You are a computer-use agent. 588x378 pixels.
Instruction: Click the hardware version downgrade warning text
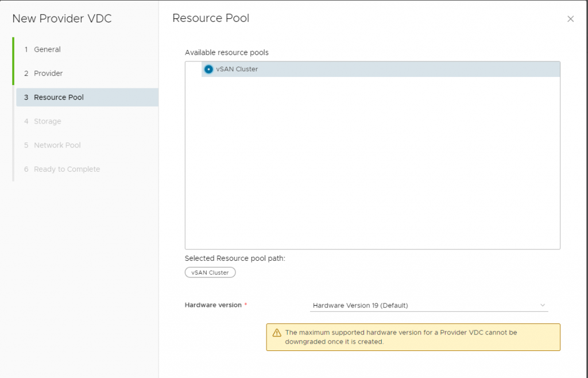coord(401,337)
